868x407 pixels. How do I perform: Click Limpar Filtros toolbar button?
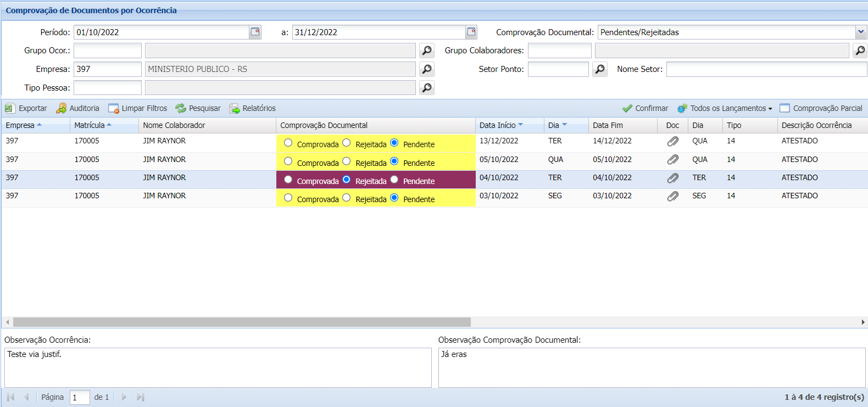point(138,108)
